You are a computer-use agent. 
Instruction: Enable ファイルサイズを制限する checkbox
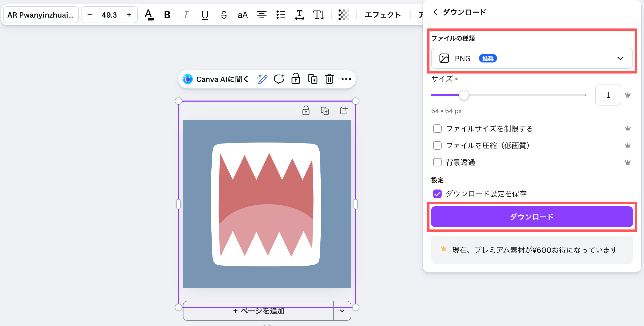coord(437,129)
